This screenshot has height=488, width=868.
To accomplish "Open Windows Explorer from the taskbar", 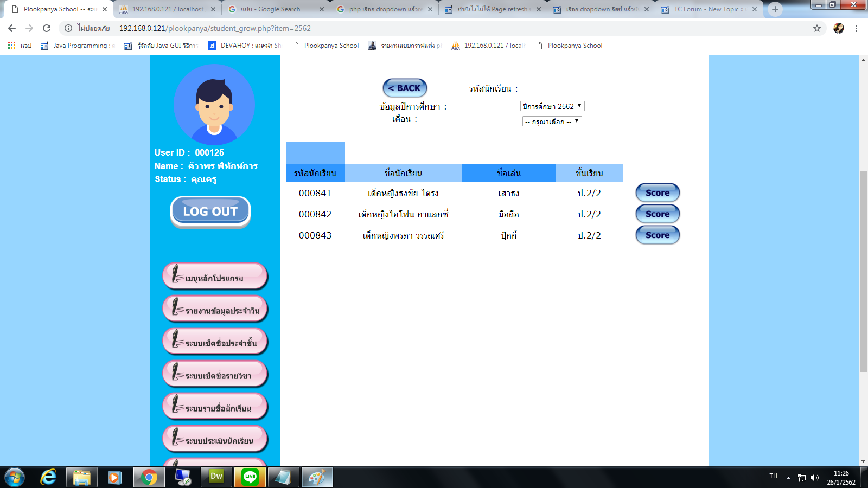I will tap(81, 478).
